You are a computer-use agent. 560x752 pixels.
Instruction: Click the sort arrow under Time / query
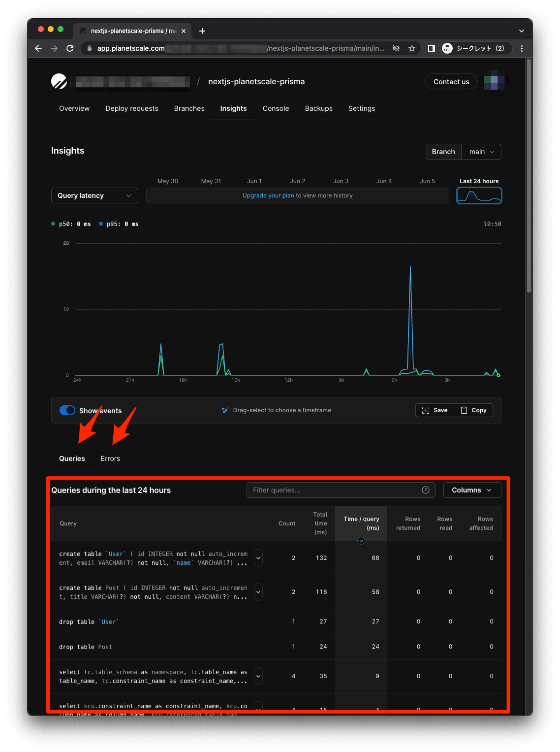361,541
